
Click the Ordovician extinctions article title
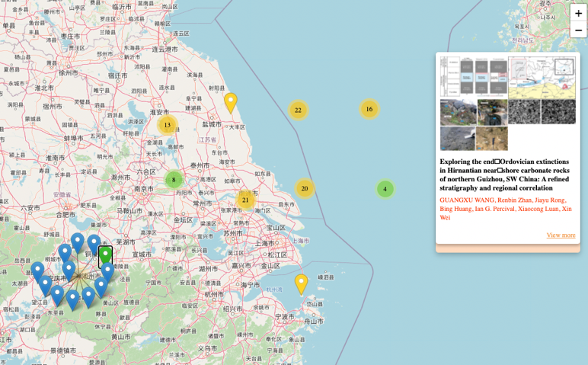tap(506, 174)
